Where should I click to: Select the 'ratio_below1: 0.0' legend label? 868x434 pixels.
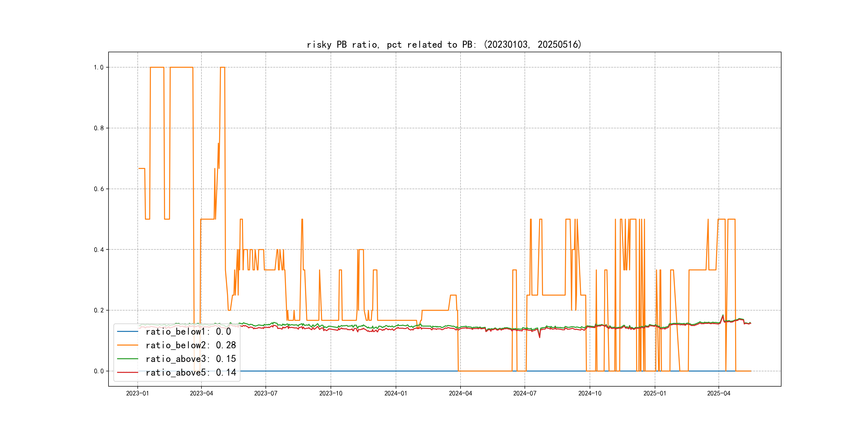[188, 332]
